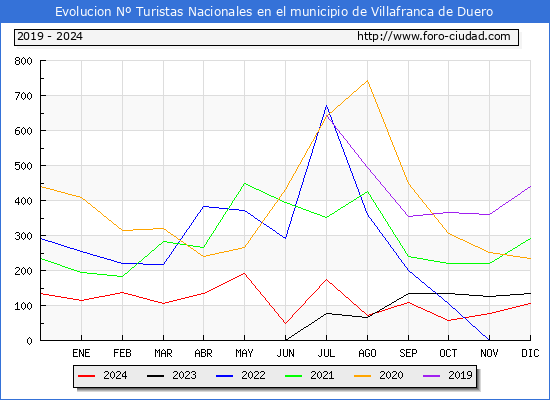This screenshot has height=400, width=550.
Task: Click the orange 2020 point at FEB
Action: pyautogui.click(x=122, y=231)
